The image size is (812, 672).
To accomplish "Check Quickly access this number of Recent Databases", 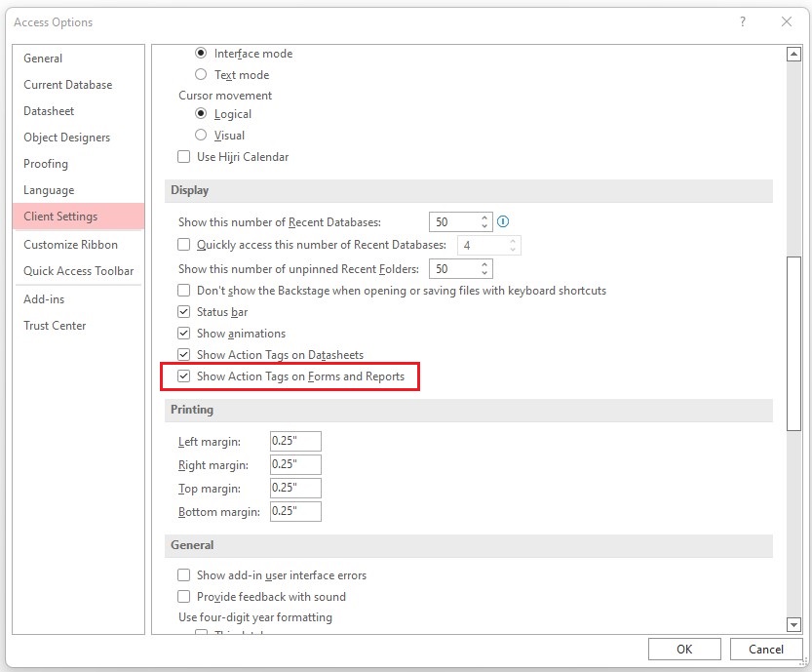I will [182, 244].
